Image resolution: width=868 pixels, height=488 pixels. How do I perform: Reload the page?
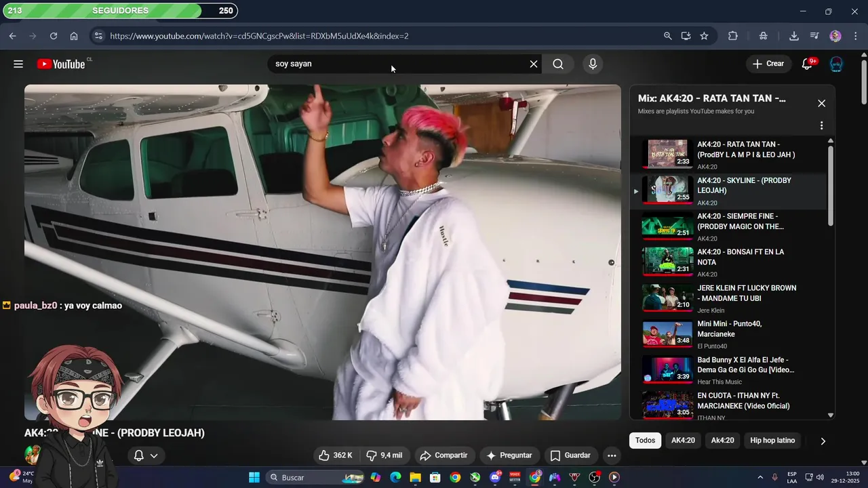pyautogui.click(x=54, y=36)
